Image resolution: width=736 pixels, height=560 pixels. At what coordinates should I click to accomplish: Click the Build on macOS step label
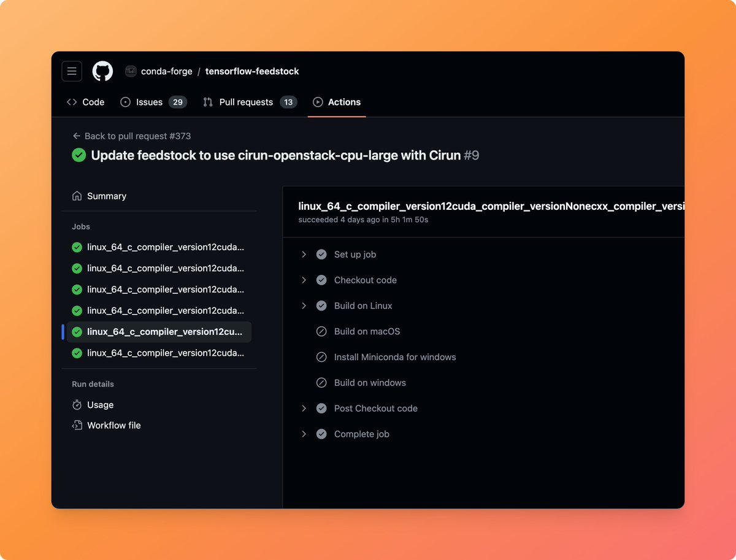pos(367,331)
